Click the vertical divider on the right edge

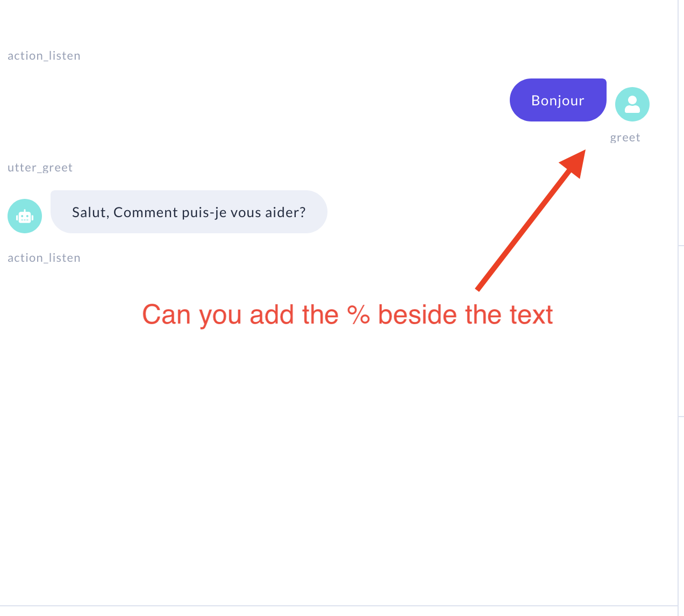pos(678,323)
